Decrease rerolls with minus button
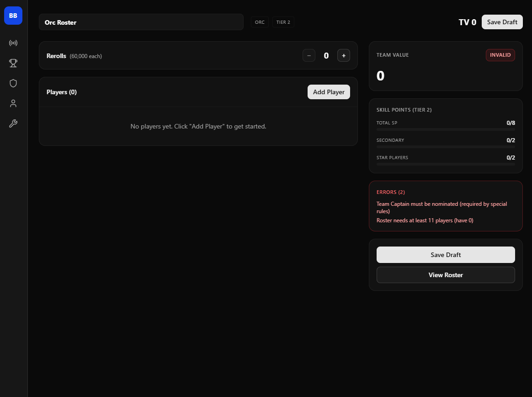 pyautogui.click(x=309, y=55)
